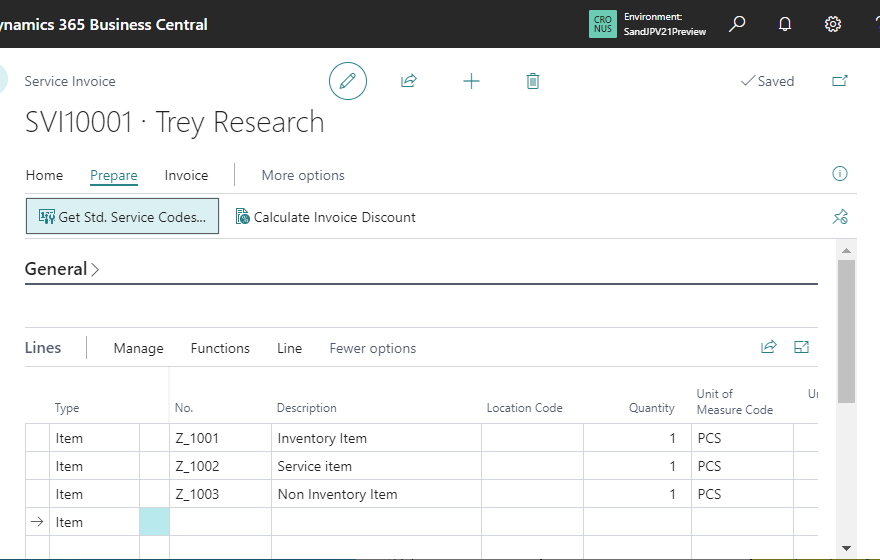Click the Environment SandJPV21Preview label

(664, 24)
